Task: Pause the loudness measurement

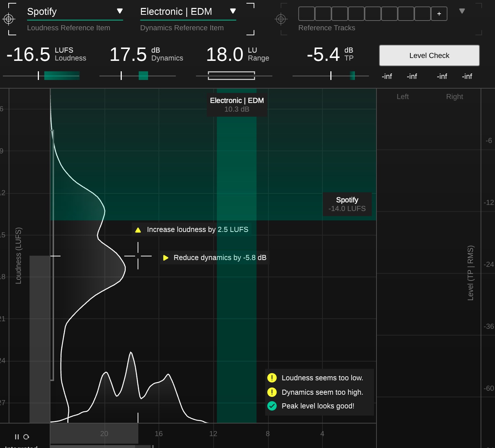Action: pos(17,437)
